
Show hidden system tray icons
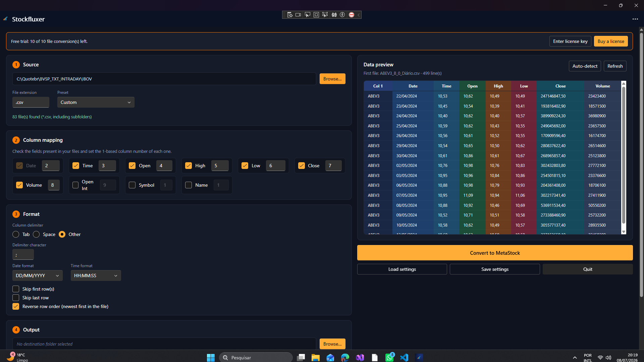pyautogui.click(x=575, y=358)
